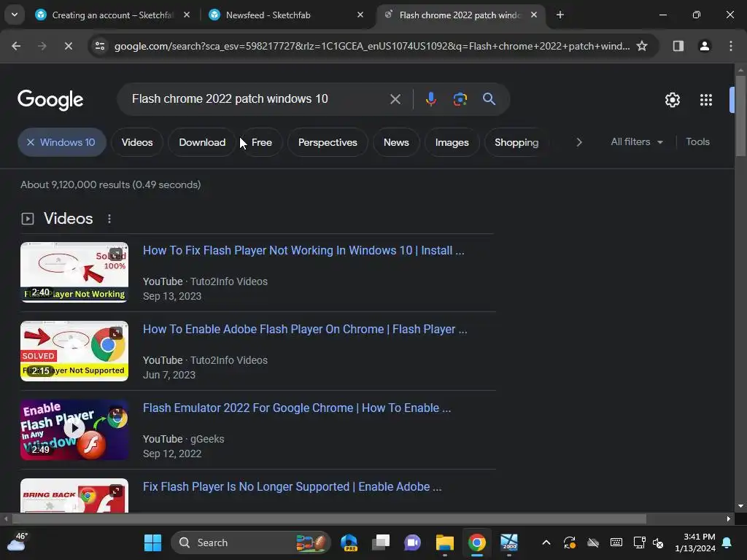The width and height of the screenshot is (747, 560).
Task: Close the Newsfeed - Sketchfab tab
Action: tap(360, 15)
